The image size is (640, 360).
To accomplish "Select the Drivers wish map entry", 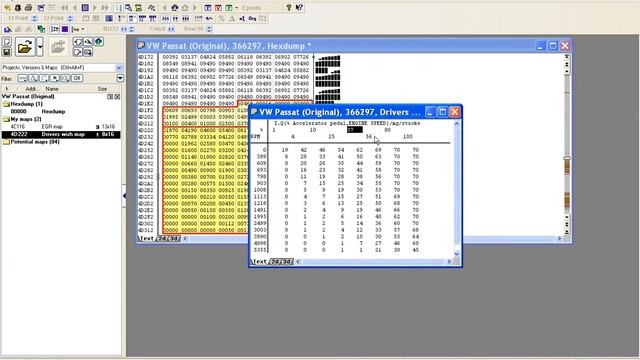I will 61,134.
